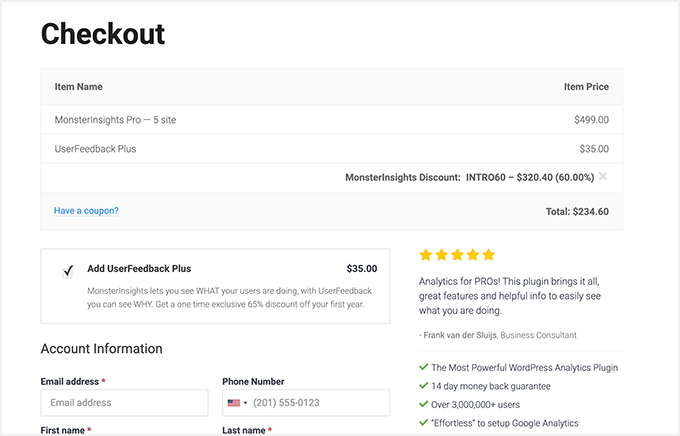Click the checkmark beside Over 3,000,000+ users
Image resolution: width=680 pixels, height=436 pixels.
pyautogui.click(x=424, y=404)
